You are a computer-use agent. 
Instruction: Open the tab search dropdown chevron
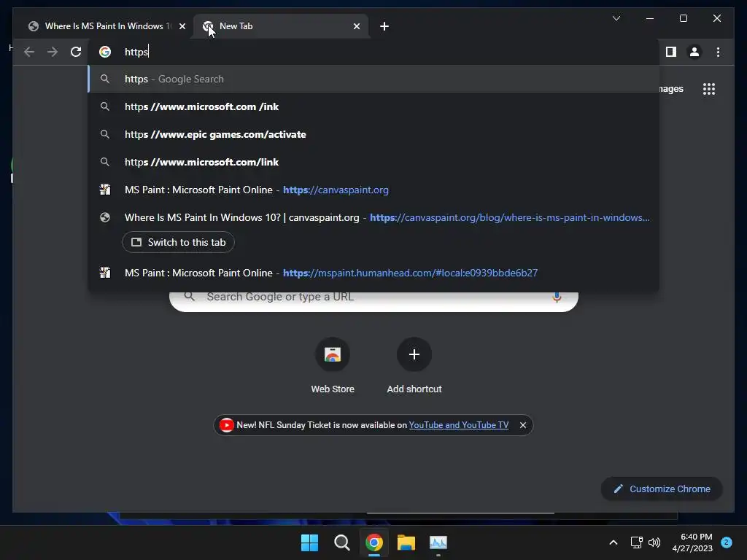[616, 18]
